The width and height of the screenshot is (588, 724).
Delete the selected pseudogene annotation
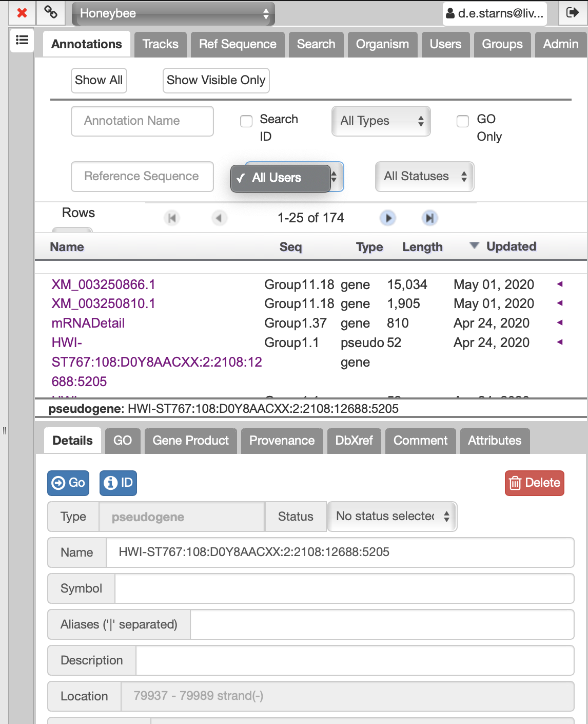(x=534, y=483)
